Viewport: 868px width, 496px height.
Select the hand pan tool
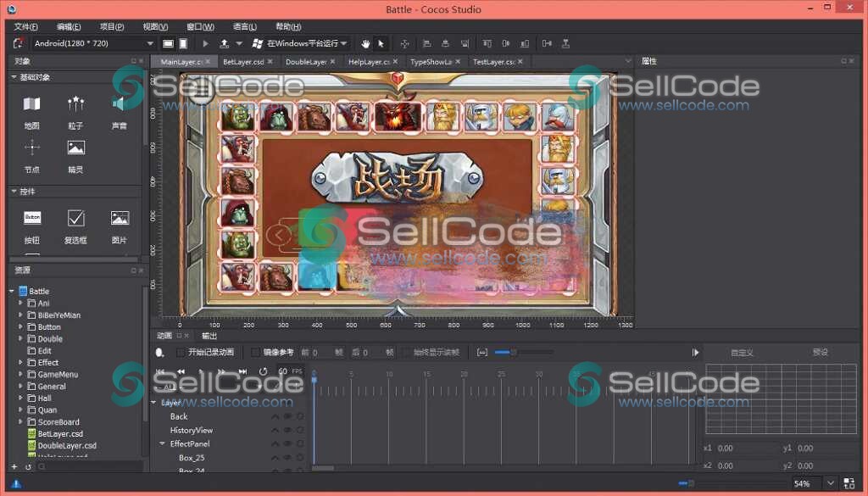(x=366, y=43)
